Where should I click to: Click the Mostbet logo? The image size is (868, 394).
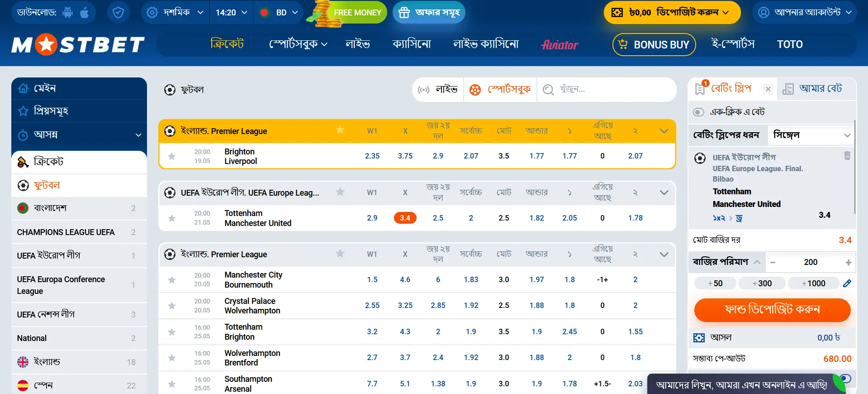coord(78,45)
